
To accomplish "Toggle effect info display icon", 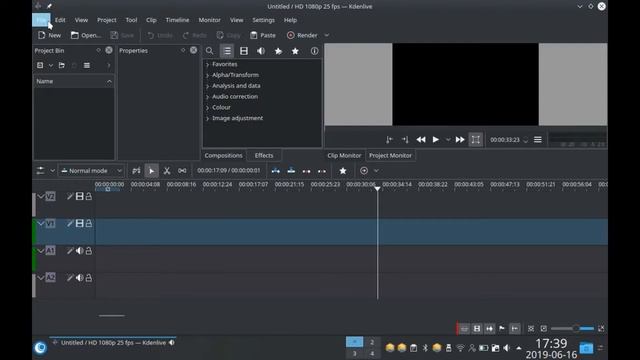I will [314, 51].
